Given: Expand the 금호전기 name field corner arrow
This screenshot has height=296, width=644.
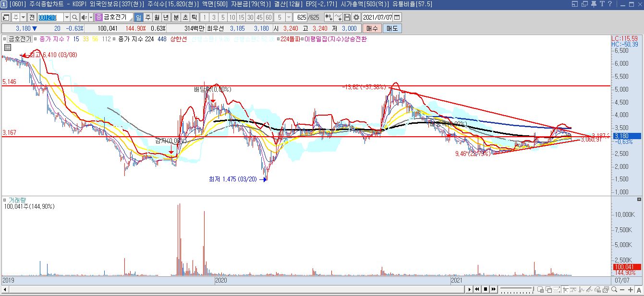Looking at the screenshot, I should [130, 20].
